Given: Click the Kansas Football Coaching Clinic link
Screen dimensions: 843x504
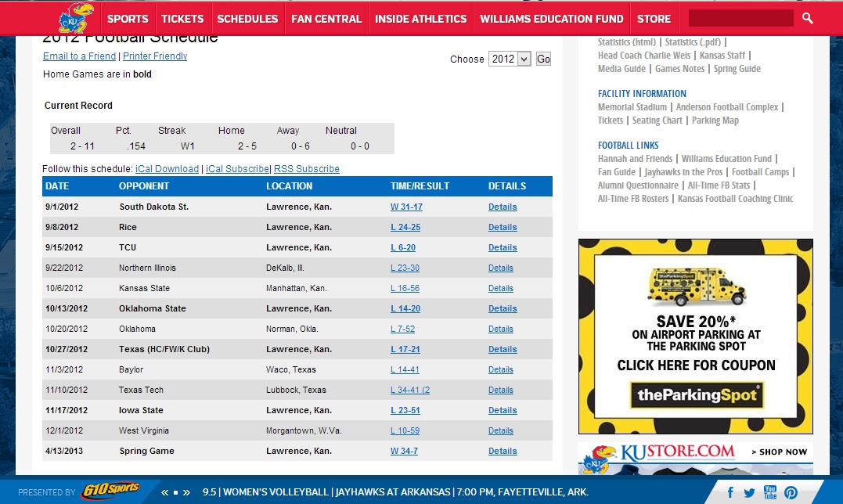Looking at the screenshot, I should click(x=735, y=199).
